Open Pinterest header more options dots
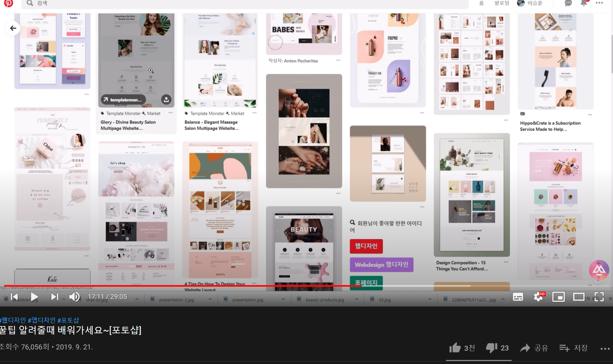This screenshot has height=364, width=613. click(x=599, y=3)
